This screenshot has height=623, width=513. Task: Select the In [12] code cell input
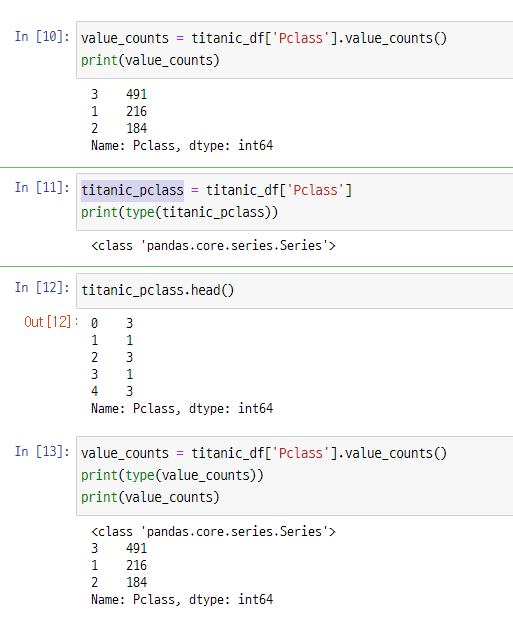[x=294, y=290]
